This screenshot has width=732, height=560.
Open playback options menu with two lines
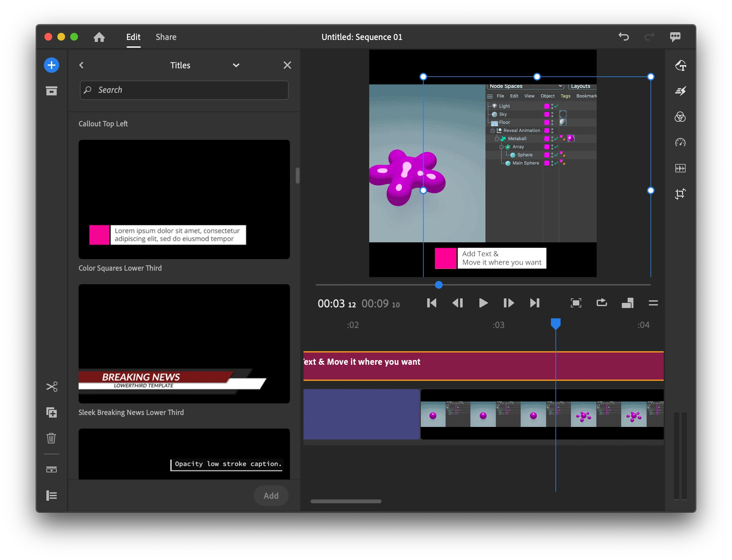coord(653,303)
